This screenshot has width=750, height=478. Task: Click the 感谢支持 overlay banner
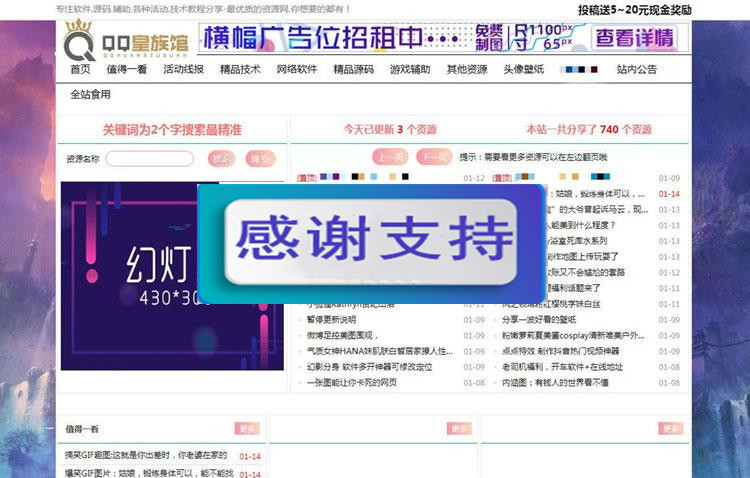pos(371,243)
